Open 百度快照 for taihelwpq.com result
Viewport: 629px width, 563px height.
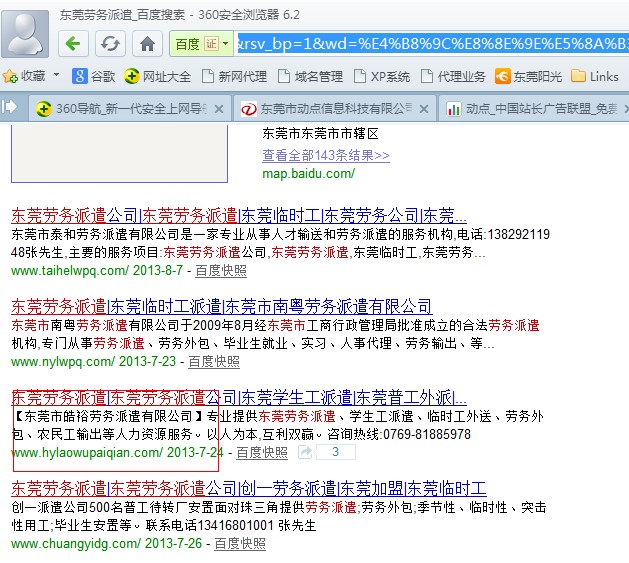coord(221,271)
